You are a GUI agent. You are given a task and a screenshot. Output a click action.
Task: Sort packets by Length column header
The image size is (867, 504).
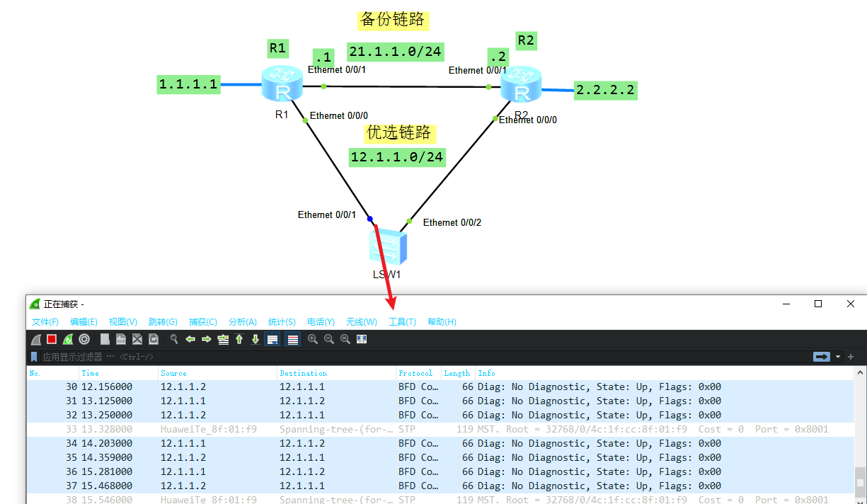[458, 373]
